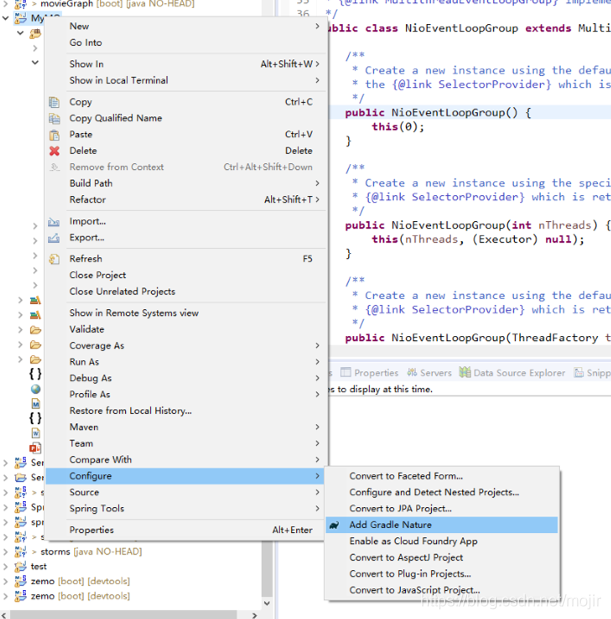Select the first zemo [boot] [devtools] project

(81, 581)
